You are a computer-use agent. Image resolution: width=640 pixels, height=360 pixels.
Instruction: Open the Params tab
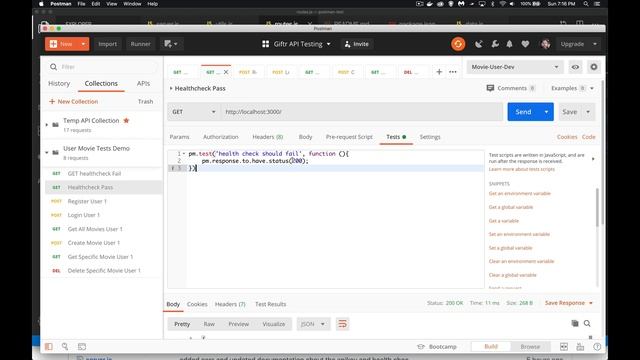[x=179, y=137]
